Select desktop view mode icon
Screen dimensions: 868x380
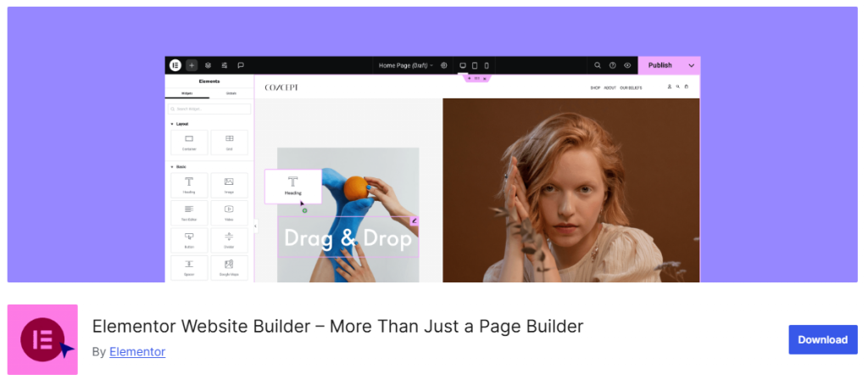pos(463,65)
